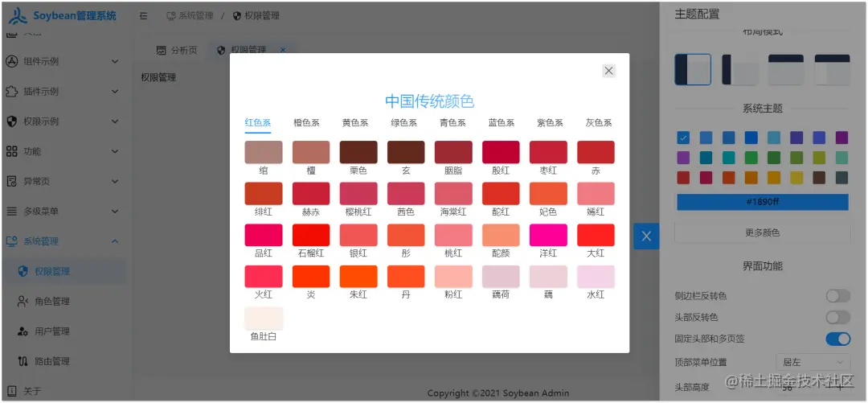Click 系统管理 in the breadcrumb
This screenshot has width=868, height=403.
point(190,16)
